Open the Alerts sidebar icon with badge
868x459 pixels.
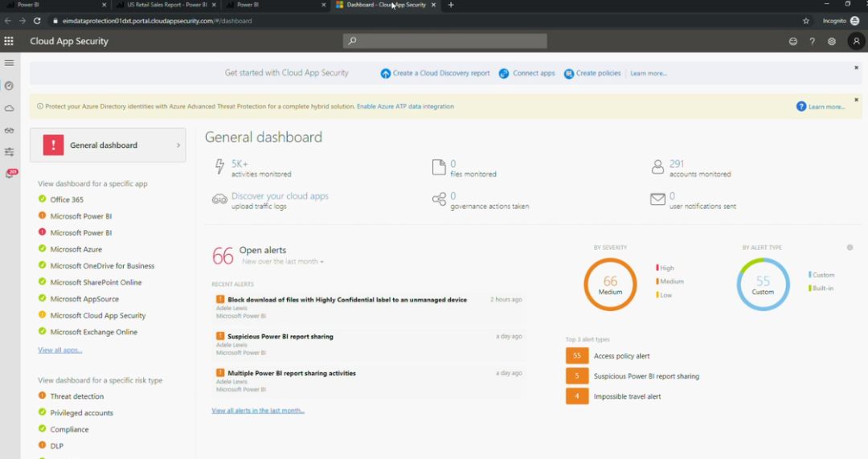click(x=10, y=174)
